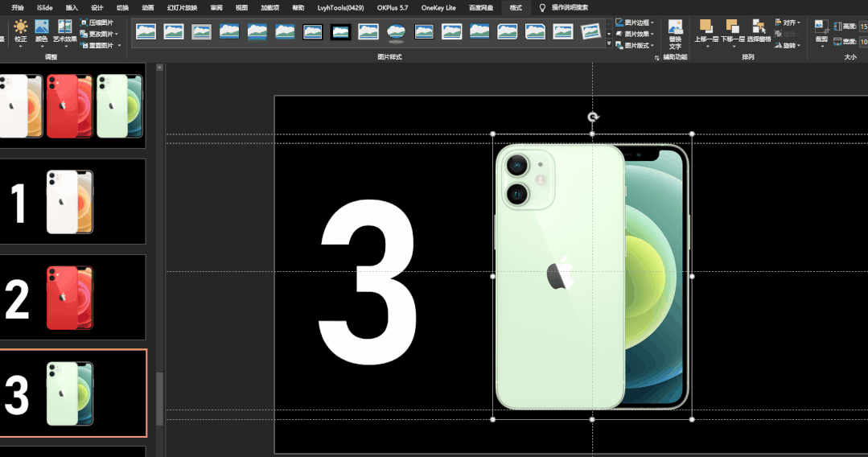Open the 幻灯片放映 slide show tab
Screen dimensions: 868x457
pos(182,8)
